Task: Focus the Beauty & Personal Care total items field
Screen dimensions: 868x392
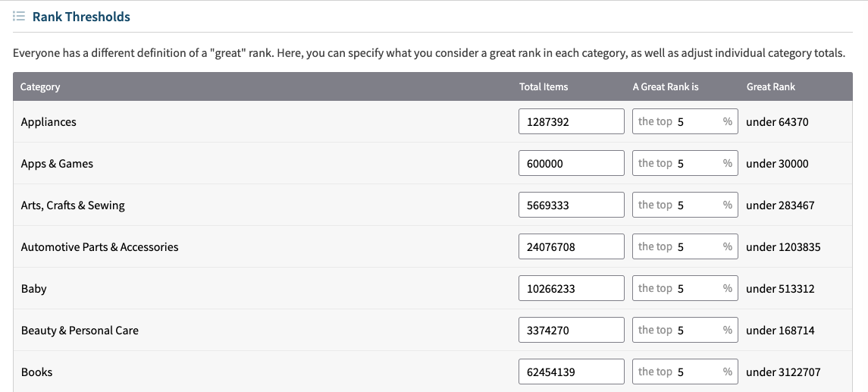Action: [x=572, y=330]
